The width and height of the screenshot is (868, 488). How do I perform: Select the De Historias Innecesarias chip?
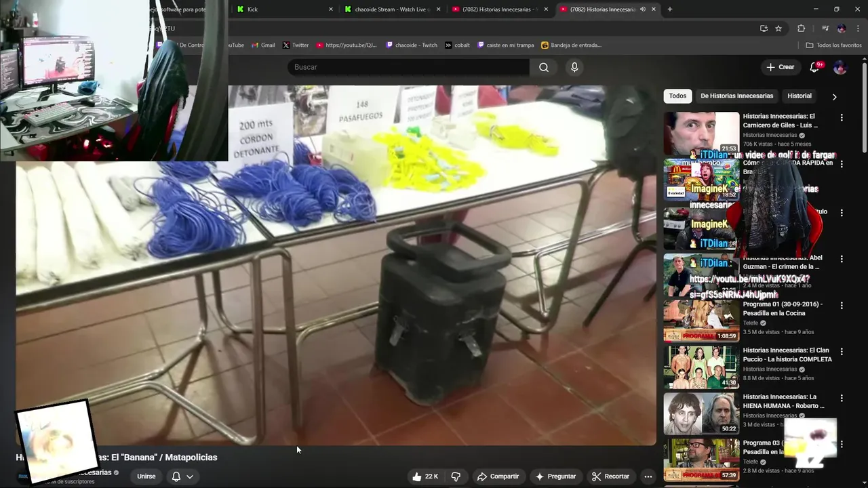(x=736, y=96)
